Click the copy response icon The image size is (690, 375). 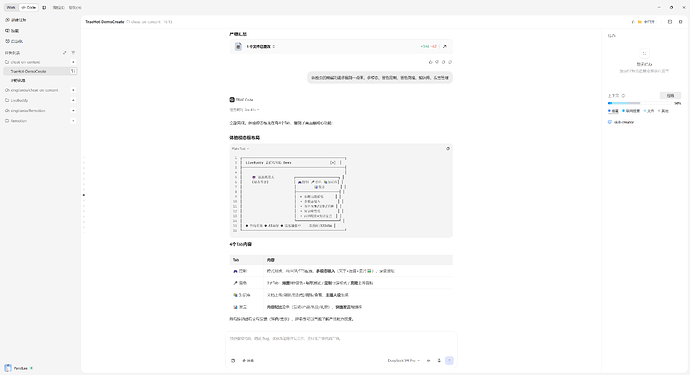[x=444, y=62]
